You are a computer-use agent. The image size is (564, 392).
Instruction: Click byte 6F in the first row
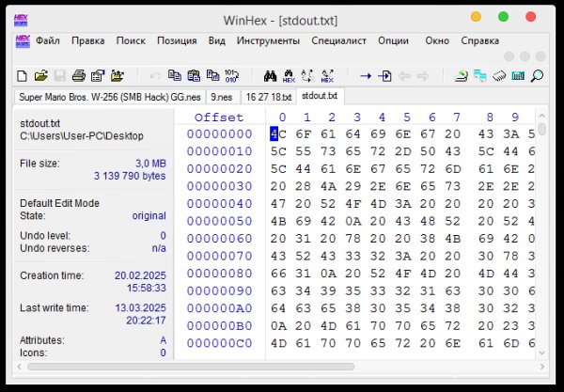[304, 134]
